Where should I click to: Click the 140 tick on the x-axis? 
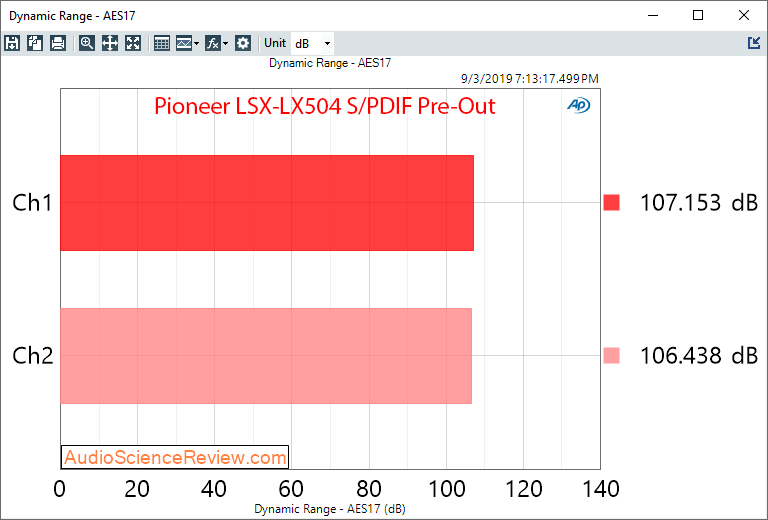coord(601,489)
